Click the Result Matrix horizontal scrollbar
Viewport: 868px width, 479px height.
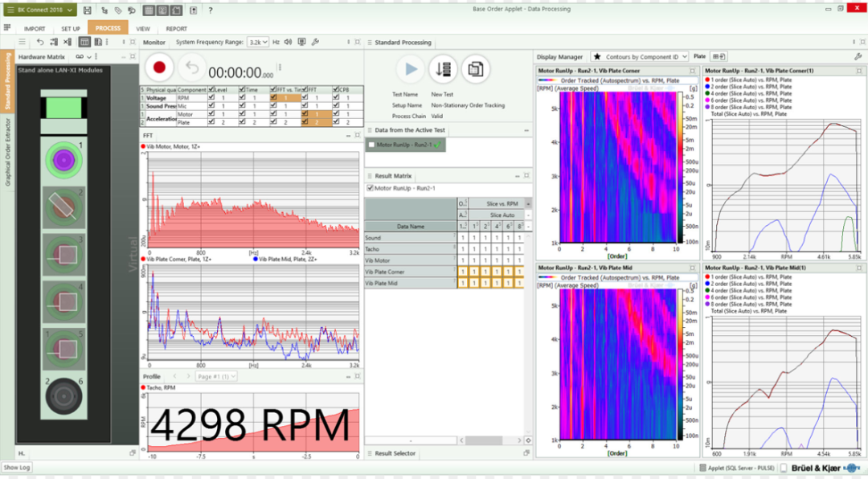tap(484, 440)
